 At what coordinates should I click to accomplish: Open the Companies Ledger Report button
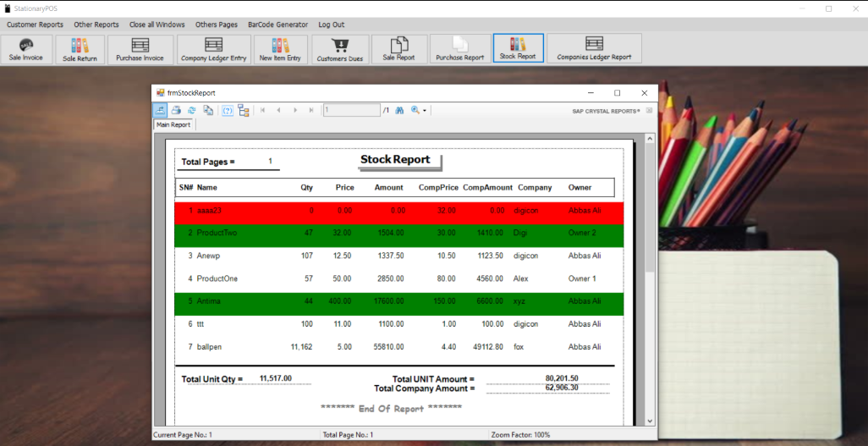coord(594,49)
